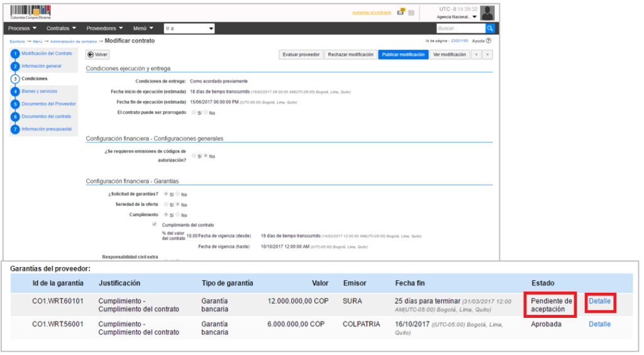Image resolution: width=644 pixels, height=355 pixels.
Task: Click the search magnifier icon
Action: [x=490, y=28]
